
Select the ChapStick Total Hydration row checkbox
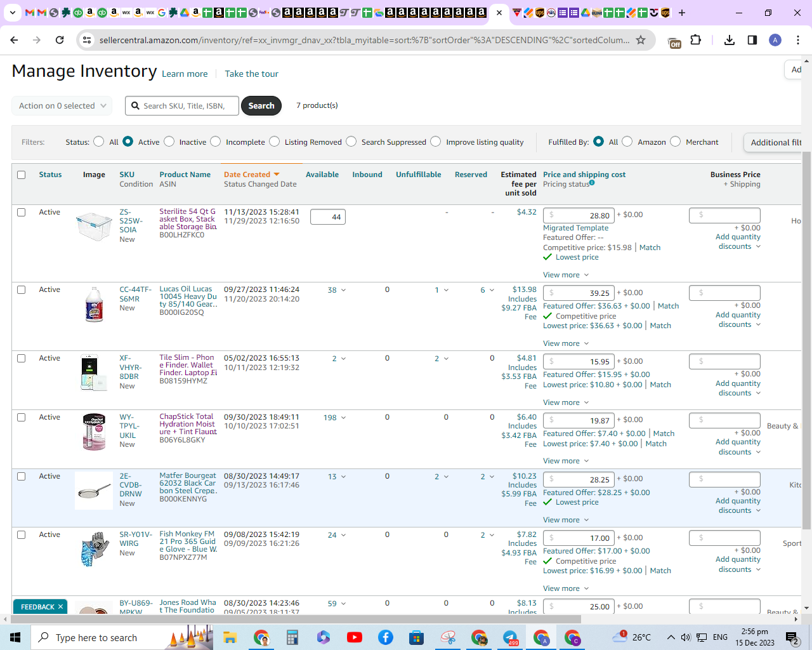click(22, 417)
